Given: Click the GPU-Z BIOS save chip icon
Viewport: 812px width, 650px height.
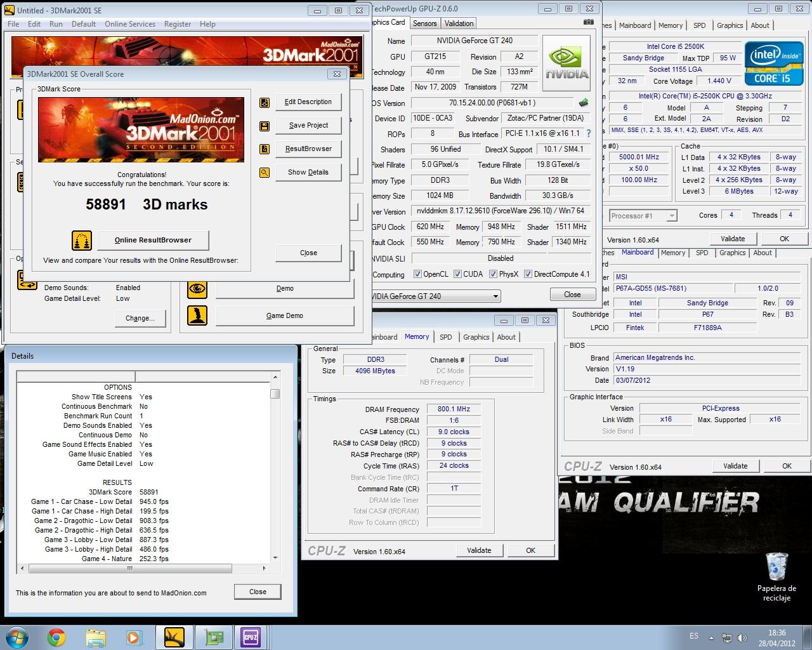Looking at the screenshot, I should point(583,102).
